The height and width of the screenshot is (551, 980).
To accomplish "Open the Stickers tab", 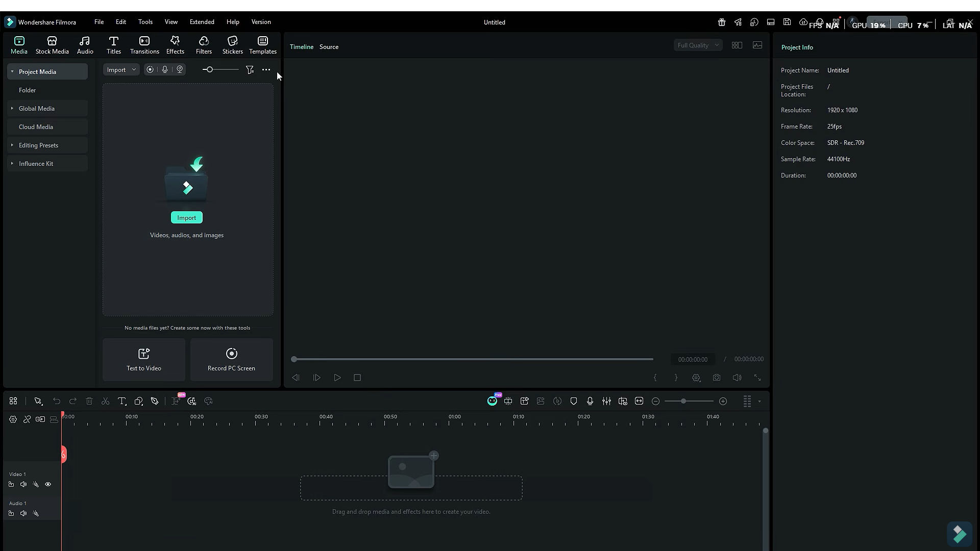I will click(x=232, y=45).
